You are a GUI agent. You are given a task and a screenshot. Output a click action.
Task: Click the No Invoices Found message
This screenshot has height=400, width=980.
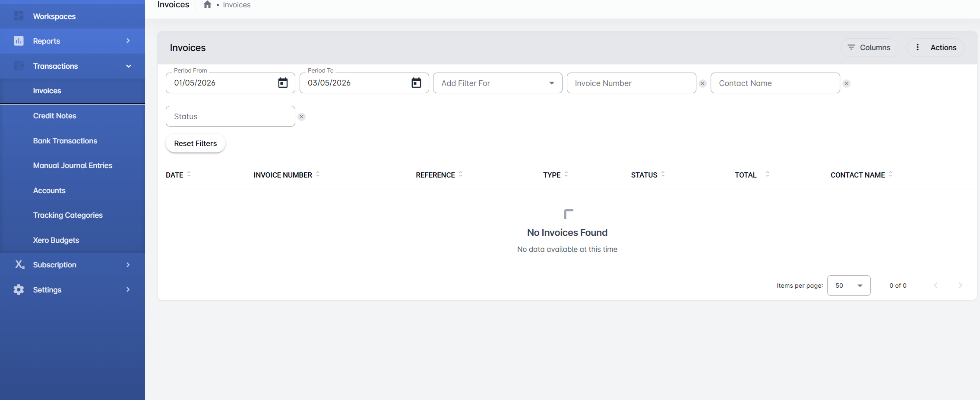click(567, 232)
